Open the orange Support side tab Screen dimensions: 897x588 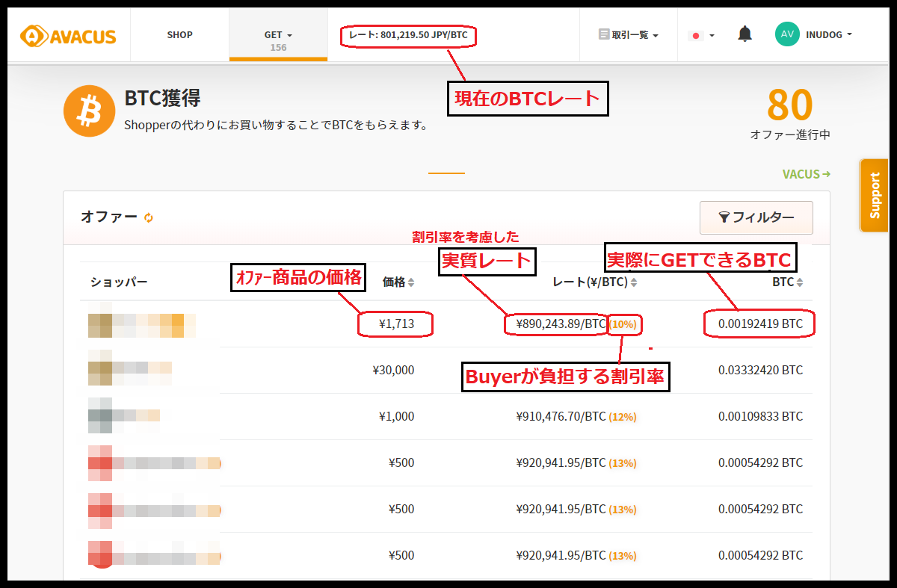point(874,196)
